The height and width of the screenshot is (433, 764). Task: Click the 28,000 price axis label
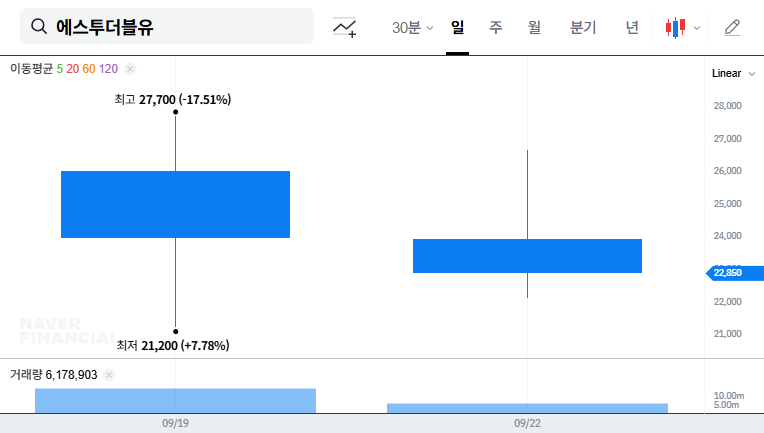click(x=727, y=106)
